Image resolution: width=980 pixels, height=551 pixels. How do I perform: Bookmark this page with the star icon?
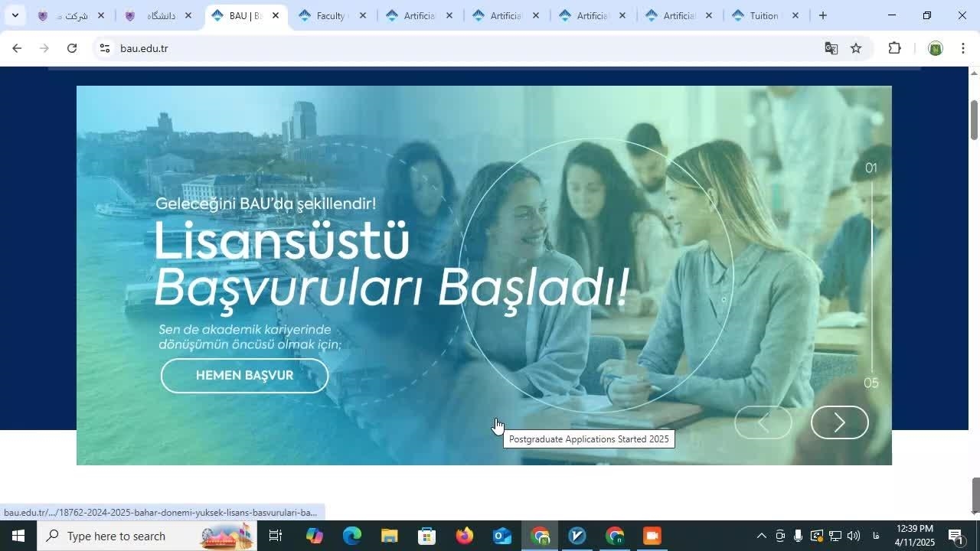(x=856, y=48)
